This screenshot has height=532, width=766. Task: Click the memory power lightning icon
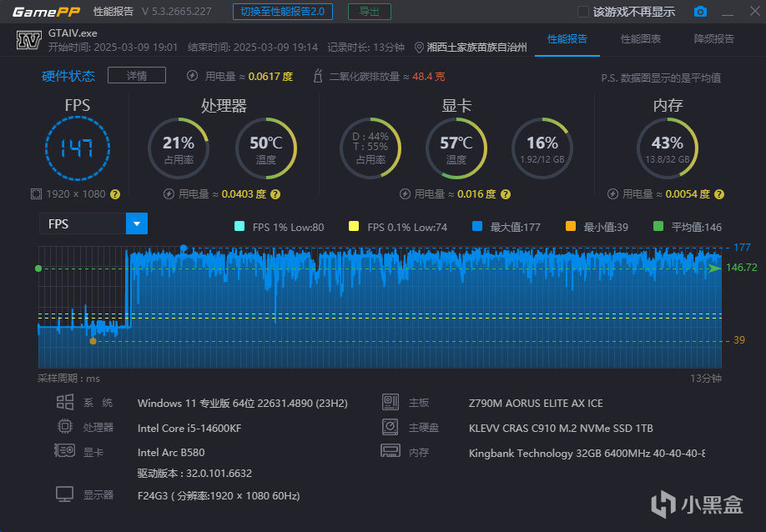[612, 194]
